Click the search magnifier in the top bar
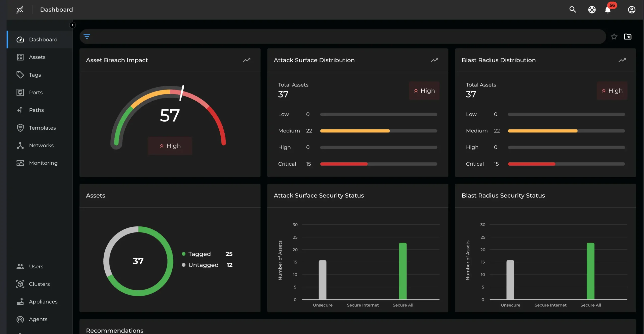This screenshot has width=644, height=334. [x=572, y=10]
